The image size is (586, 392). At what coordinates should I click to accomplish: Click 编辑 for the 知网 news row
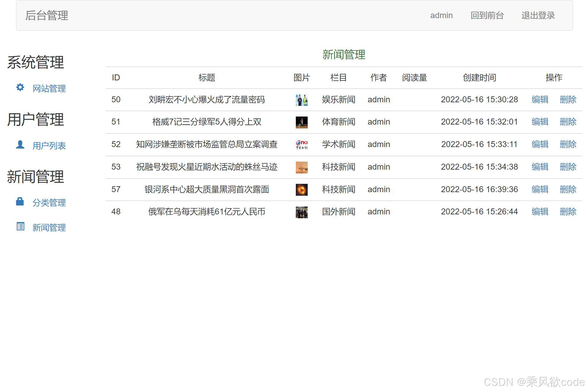[x=540, y=144]
